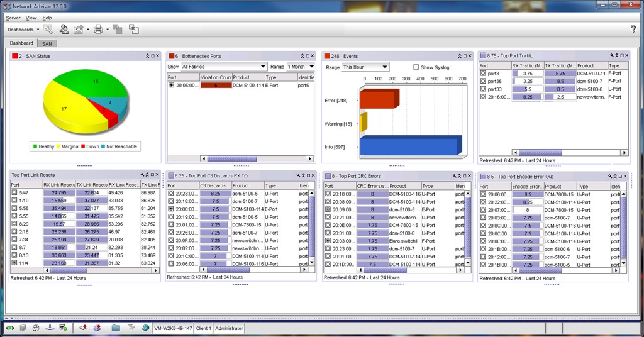Click the filter funnel icon in status bar
The image size is (644, 337).
[x=131, y=328]
